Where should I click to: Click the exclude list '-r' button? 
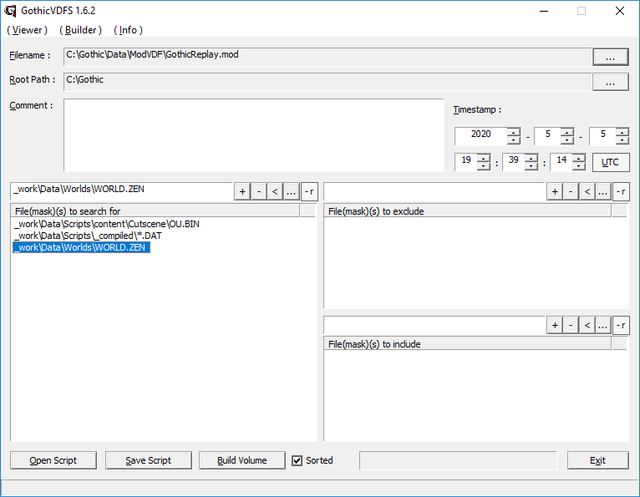tap(621, 191)
